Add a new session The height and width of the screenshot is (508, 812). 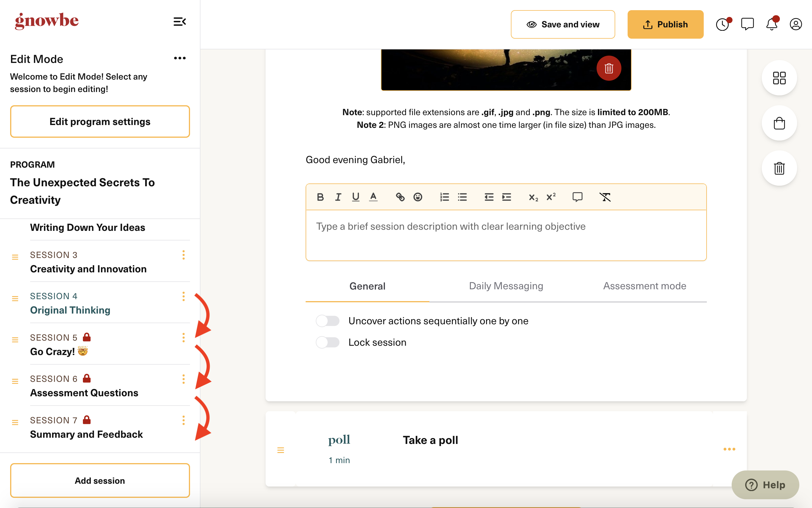coord(100,480)
